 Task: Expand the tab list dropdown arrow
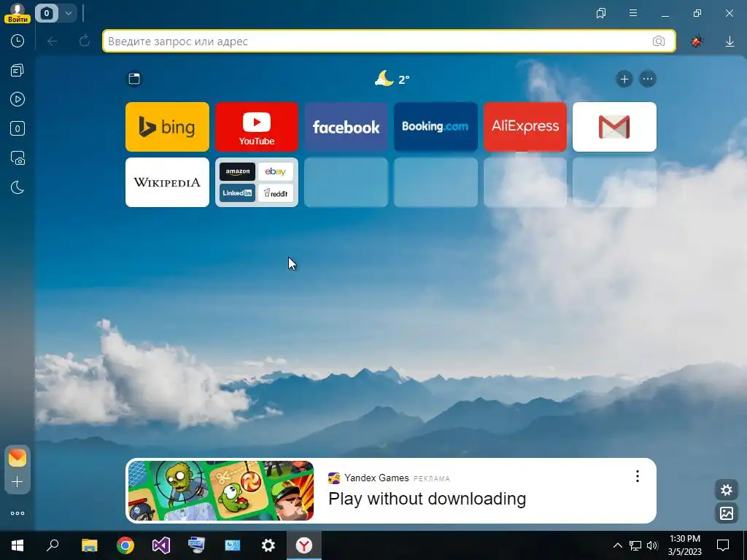click(x=68, y=13)
